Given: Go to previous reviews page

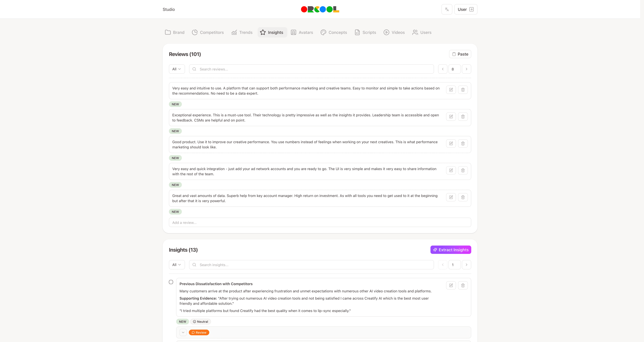Looking at the screenshot, I should (x=443, y=69).
